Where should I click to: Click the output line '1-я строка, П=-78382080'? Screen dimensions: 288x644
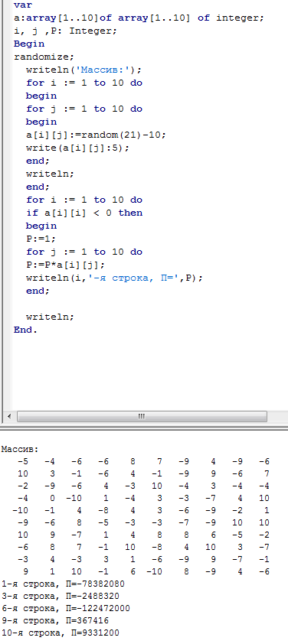[63, 584]
